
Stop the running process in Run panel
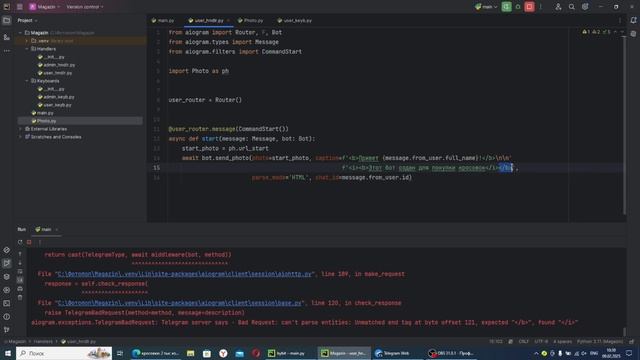(x=29, y=242)
